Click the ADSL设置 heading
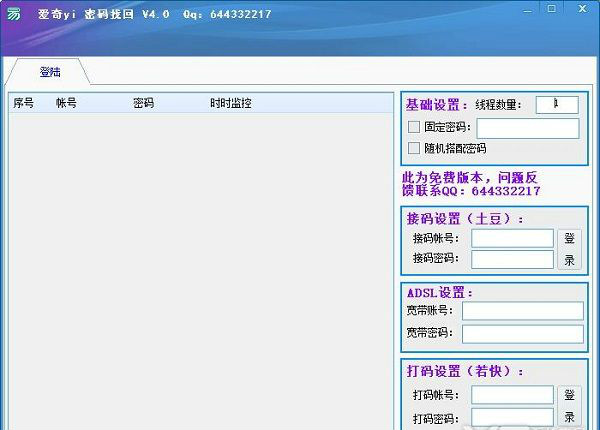The height and width of the screenshot is (430, 600). (x=440, y=293)
